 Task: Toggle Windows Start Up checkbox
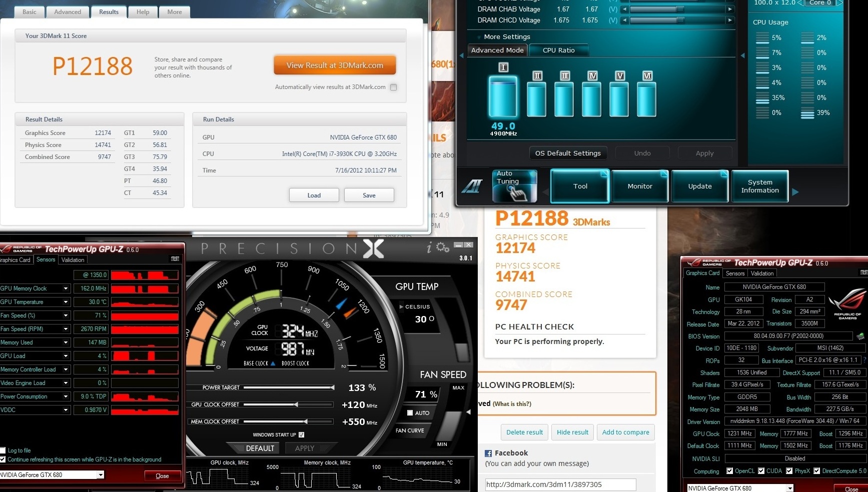(301, 434)
